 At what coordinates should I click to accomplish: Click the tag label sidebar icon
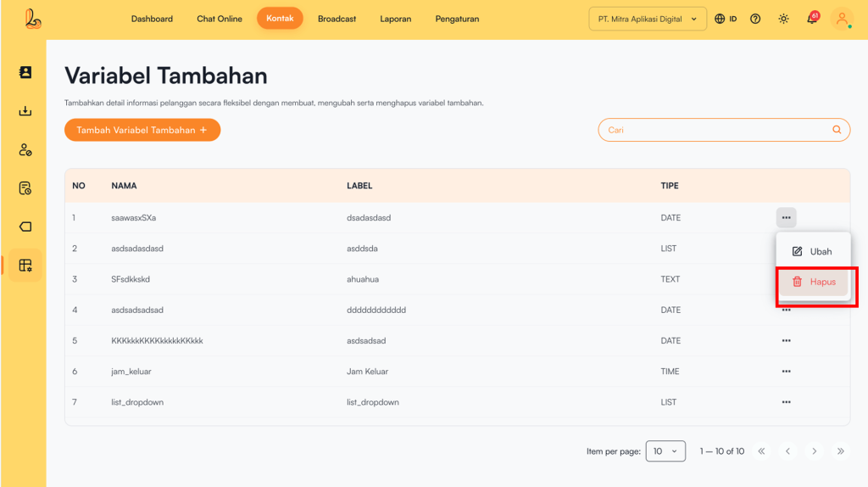(x=25, y=227)
